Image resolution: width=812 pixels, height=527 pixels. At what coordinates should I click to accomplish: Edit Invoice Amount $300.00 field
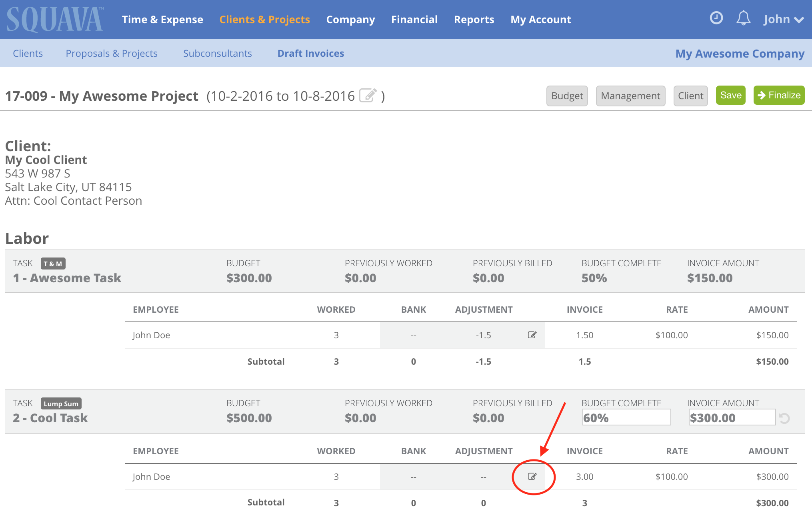point(732,417)
